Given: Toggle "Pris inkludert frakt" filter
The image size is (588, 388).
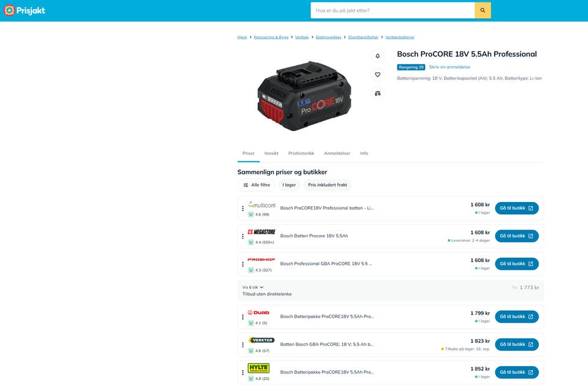Looking at the screenshot, I should (327, 185).
